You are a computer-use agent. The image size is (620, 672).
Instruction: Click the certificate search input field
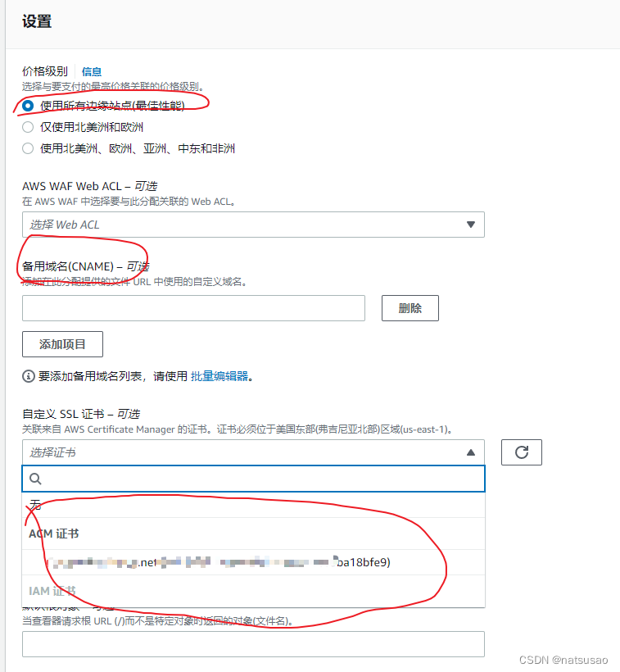[253, 479]
